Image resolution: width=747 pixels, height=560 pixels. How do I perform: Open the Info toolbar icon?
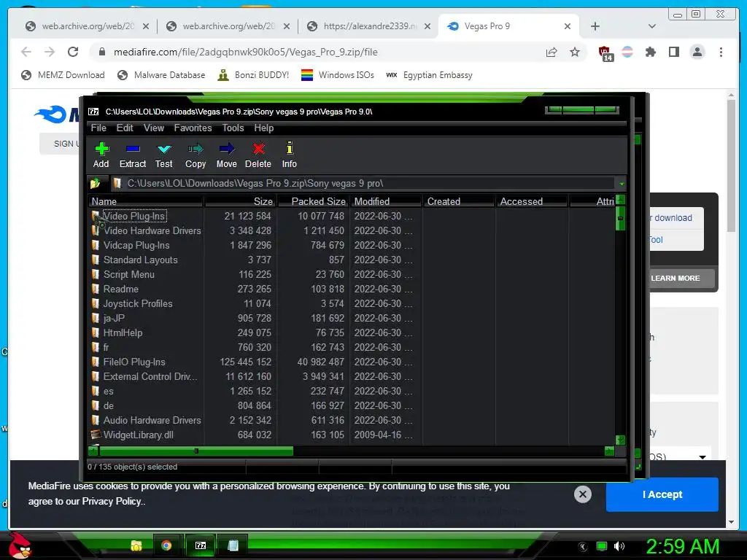coord(289,155)
